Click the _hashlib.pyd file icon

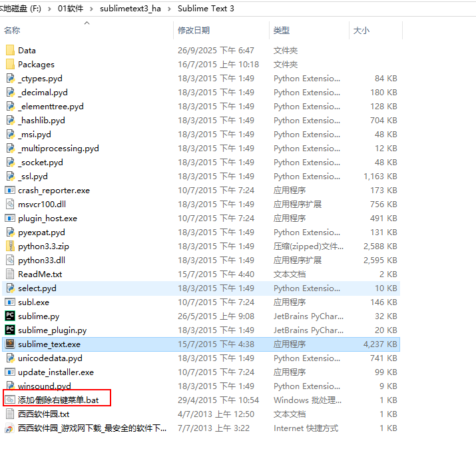pos(10,120)
